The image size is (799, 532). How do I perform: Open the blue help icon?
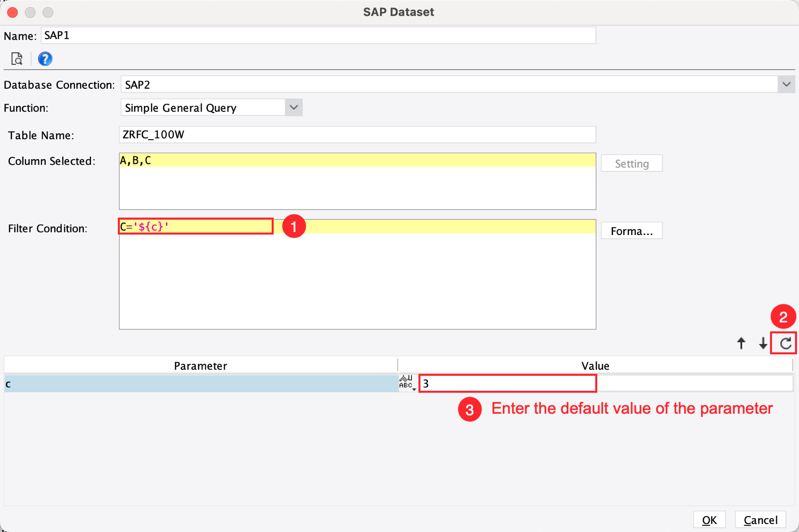click(45, 59)
